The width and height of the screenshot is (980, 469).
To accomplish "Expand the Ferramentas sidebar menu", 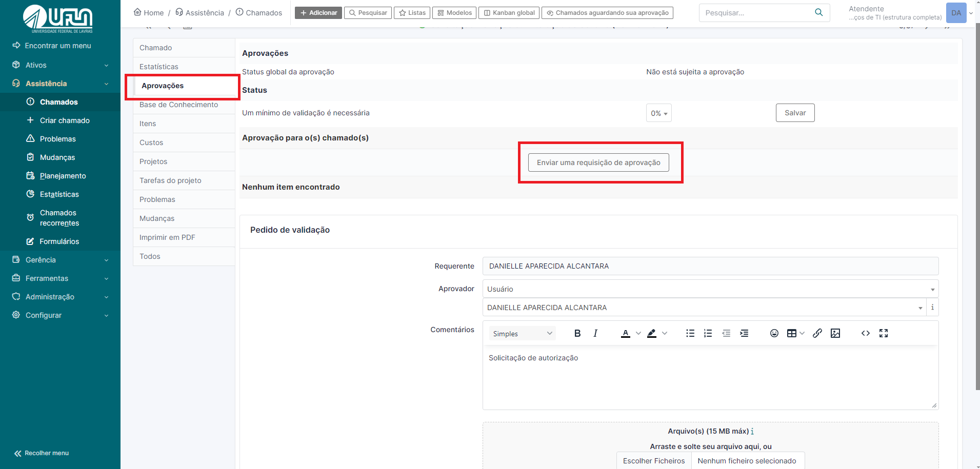I will click(60, 278).
